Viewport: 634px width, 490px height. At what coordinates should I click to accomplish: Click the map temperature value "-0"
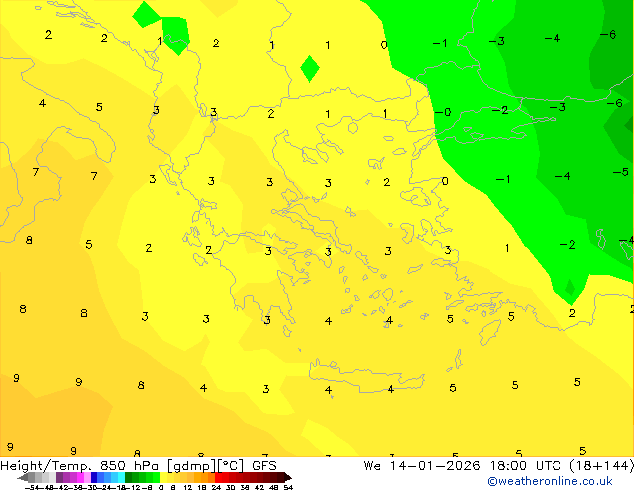coord(443,112)
